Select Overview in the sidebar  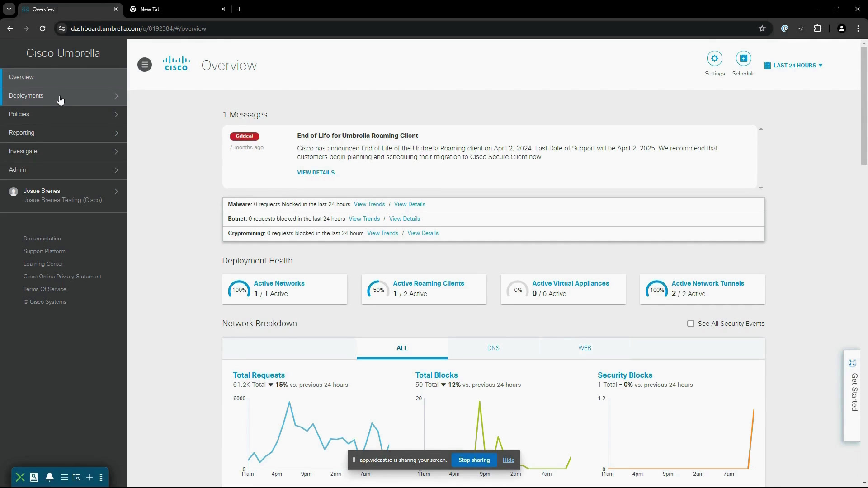tap(63, 77)
